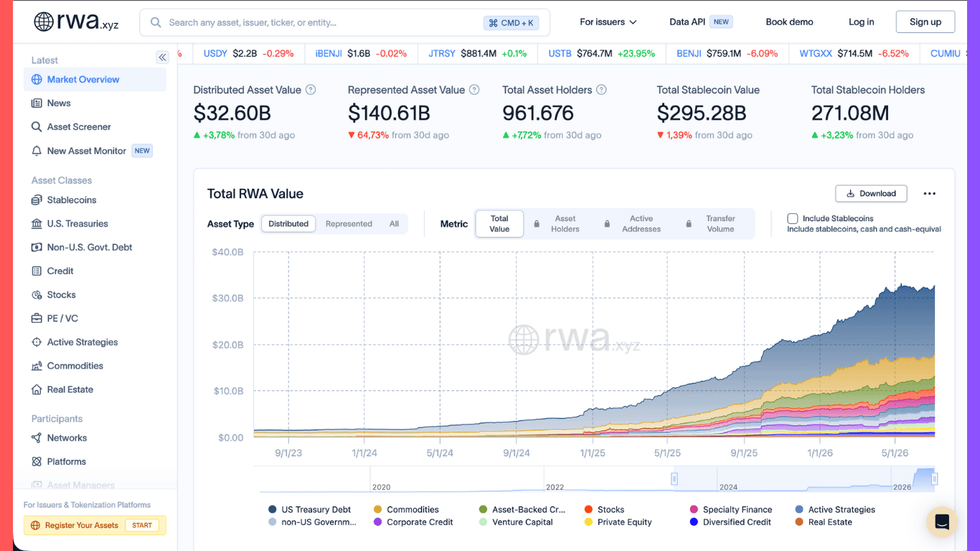Click the START button
Screen dimensions: 980x551
pyautogui.click(x=142, y=525)
